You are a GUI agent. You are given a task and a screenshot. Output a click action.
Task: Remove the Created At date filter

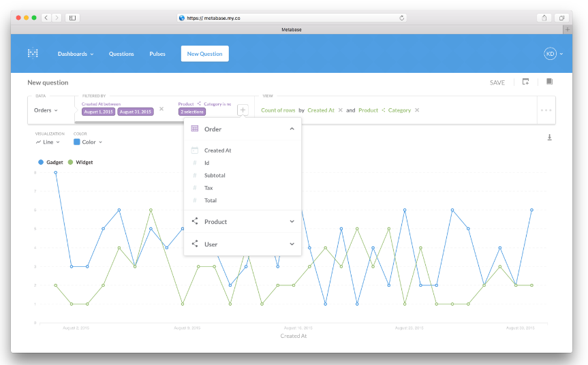click(x=161, y=108)
